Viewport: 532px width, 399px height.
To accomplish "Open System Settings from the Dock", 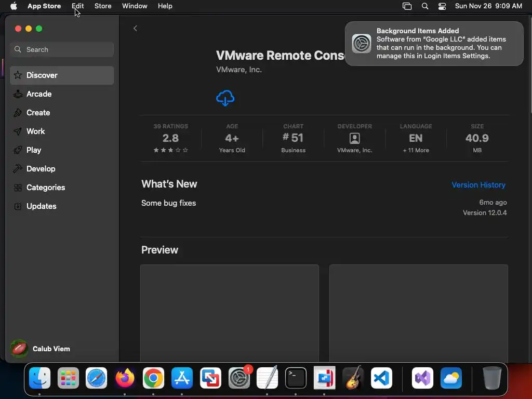I will click(239, 378).
